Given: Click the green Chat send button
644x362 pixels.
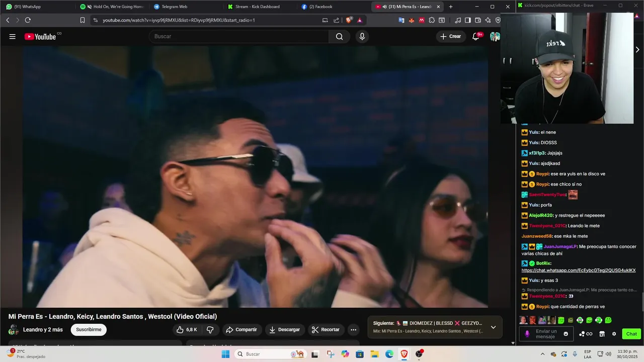Looking at the screenshot, I should coord(631,334).
